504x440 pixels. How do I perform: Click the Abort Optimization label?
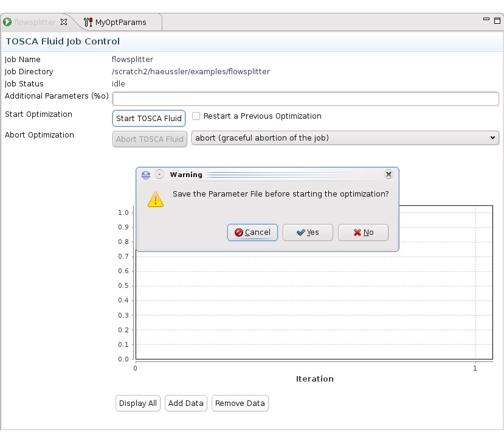click(x=40, y=135)
